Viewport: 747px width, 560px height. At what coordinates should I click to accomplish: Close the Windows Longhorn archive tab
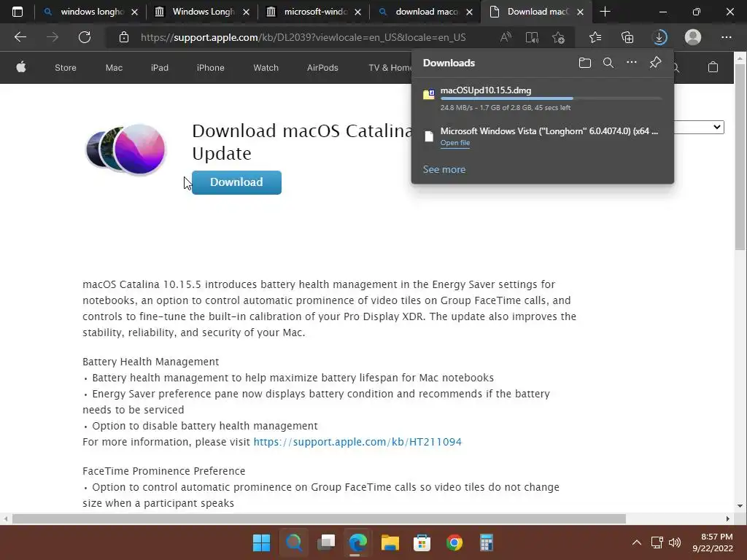(x=247, y=12)
